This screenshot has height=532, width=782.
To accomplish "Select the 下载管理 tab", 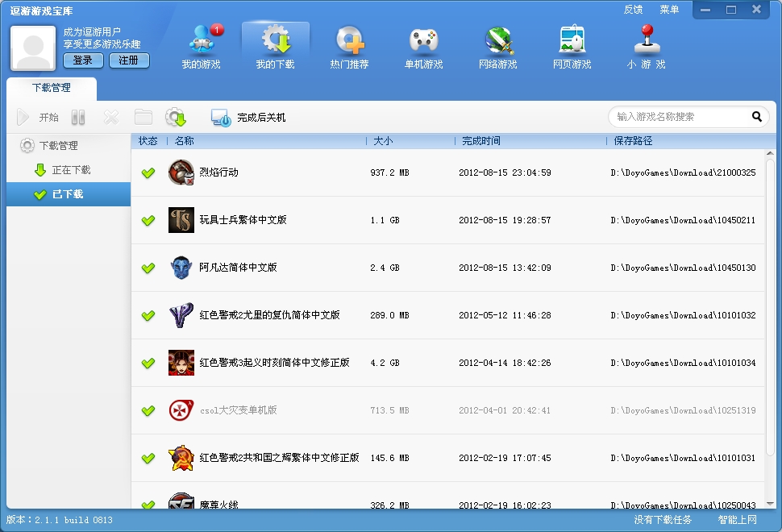I will (52, 88).
